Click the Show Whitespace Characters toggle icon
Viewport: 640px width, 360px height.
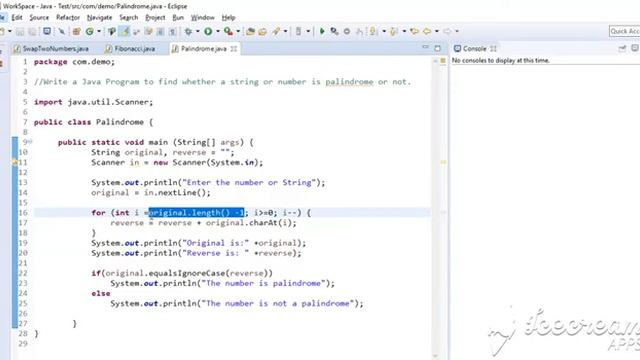[173, 31]
